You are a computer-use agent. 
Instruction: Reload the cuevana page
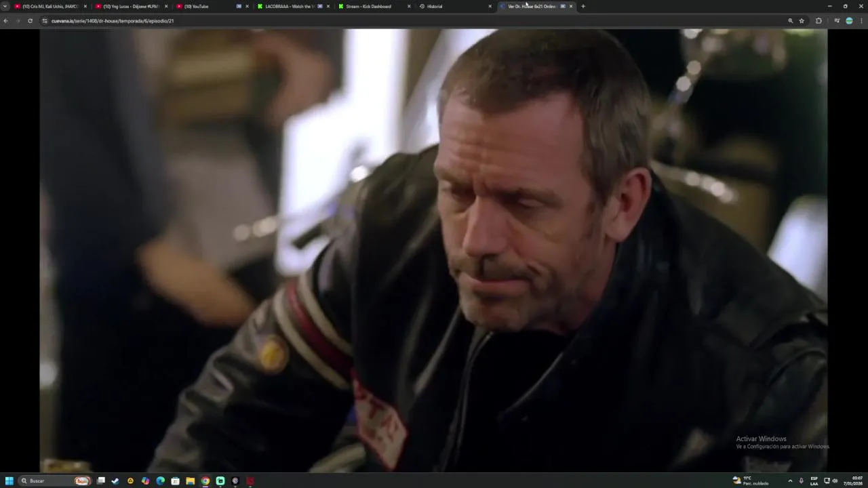[30, 21]
